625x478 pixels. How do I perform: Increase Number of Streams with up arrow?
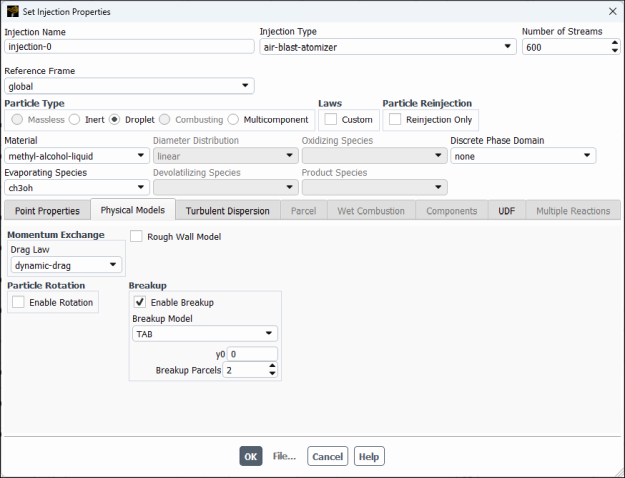coord(613,42)
